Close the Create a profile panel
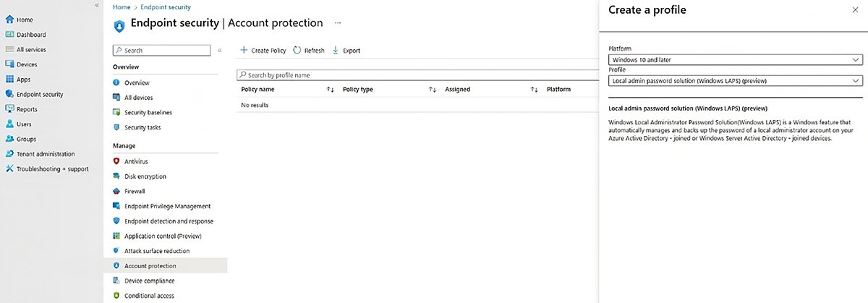The height and width of the screenshot is (303, 868). click(x=856, y=10)
